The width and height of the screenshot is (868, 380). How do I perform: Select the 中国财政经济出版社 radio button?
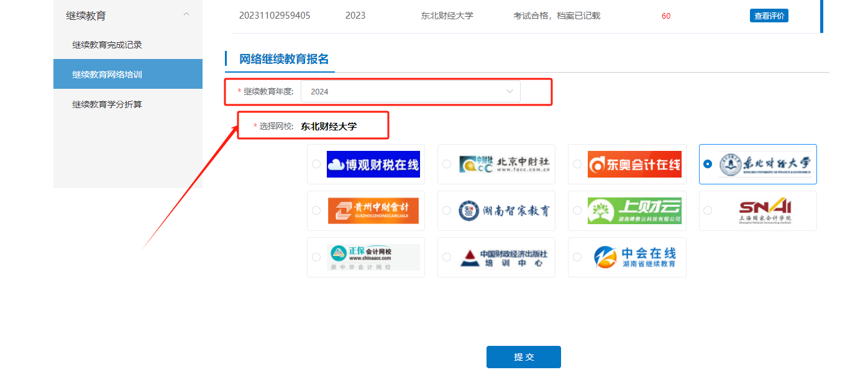[447, 257]
